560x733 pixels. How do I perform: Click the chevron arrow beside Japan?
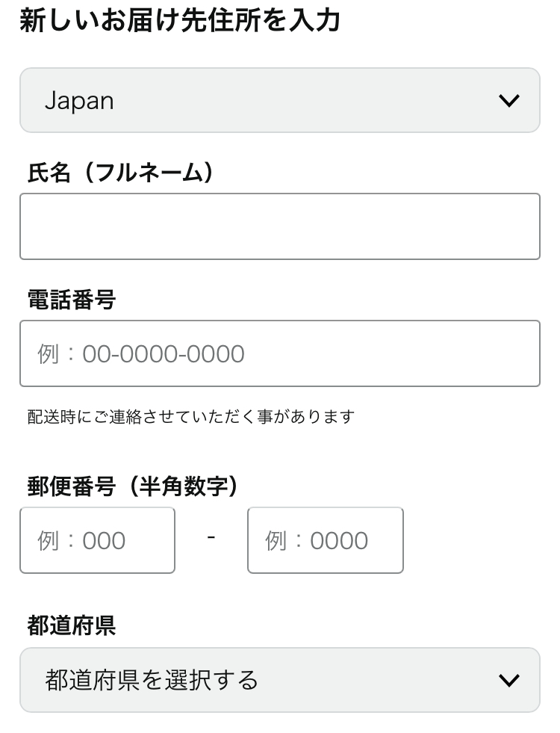[508, 101]
